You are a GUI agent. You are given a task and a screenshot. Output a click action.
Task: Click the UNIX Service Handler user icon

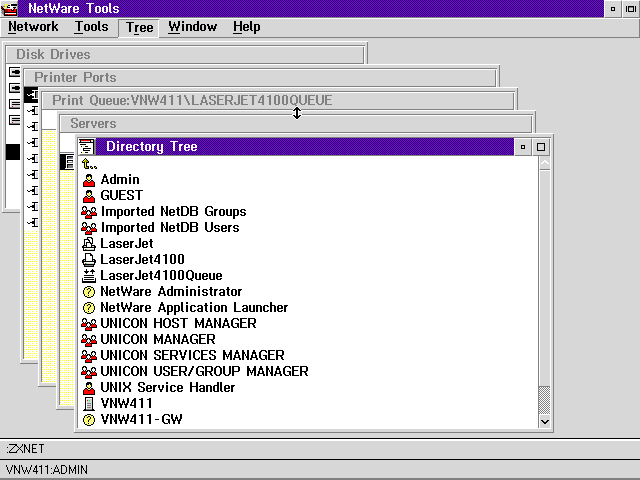[89, 387]
